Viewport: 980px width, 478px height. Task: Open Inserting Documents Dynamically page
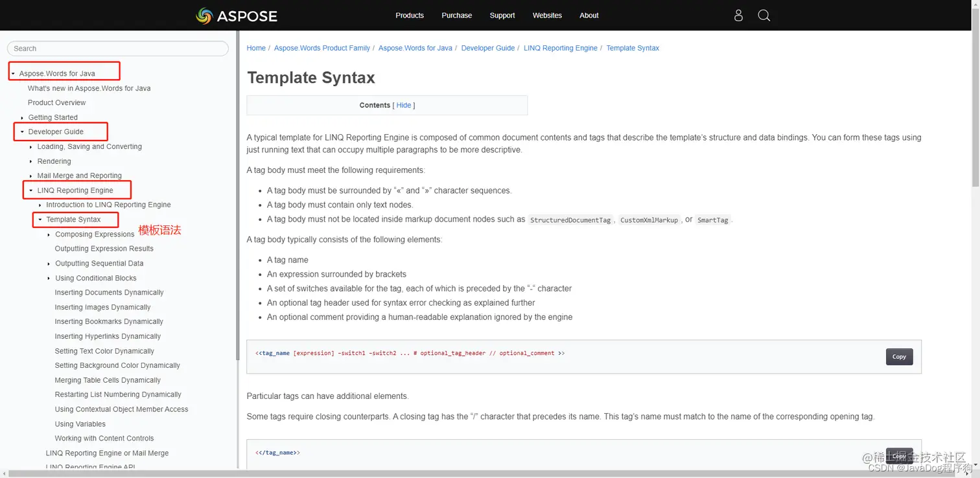pyautogui.click(x=109, y=293)
